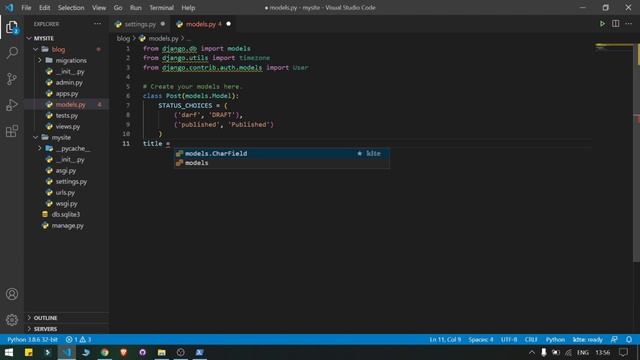Click the editor minimap
The height and width of the screenshot is (360, 640).
coord(613,48)
